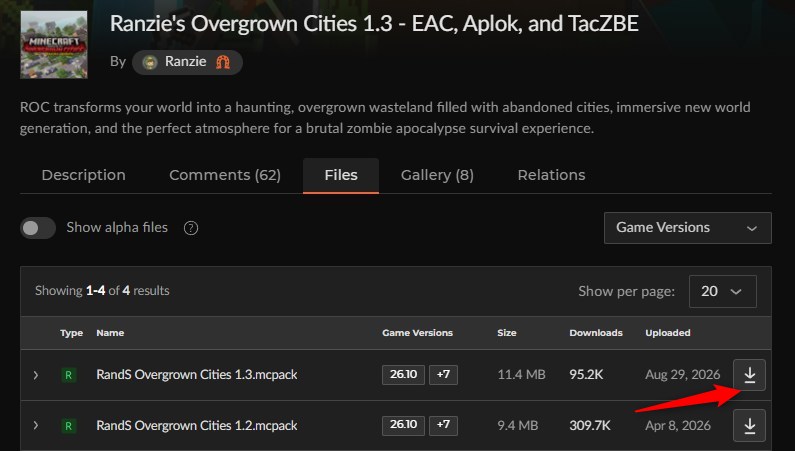Show the +7 extra versions for 1.3 file
795x451 pixels.
click(x=443, y=374)
